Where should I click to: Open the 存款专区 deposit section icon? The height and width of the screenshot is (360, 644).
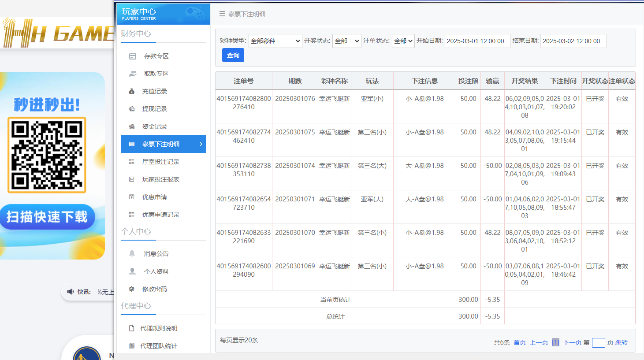pos(133,56)
